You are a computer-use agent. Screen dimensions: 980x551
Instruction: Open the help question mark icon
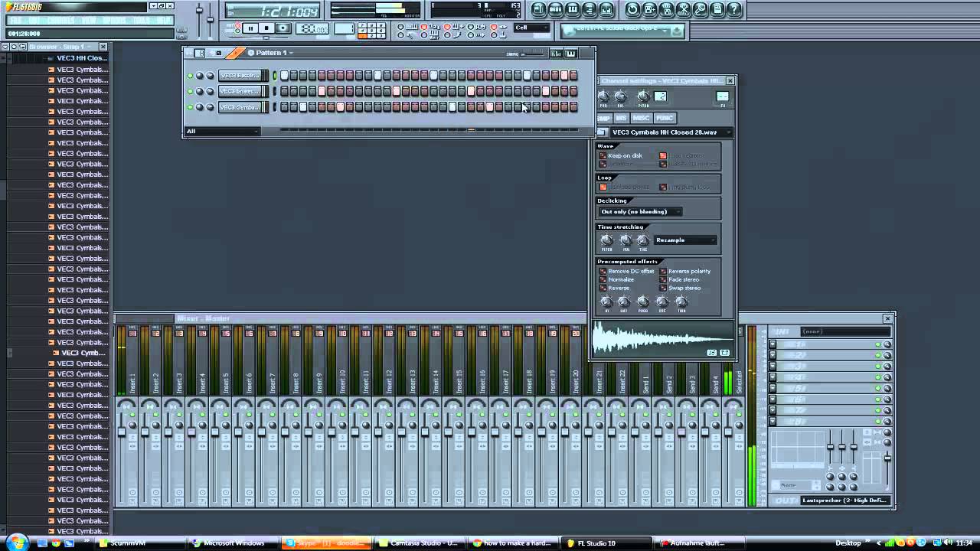coord(733,10)
